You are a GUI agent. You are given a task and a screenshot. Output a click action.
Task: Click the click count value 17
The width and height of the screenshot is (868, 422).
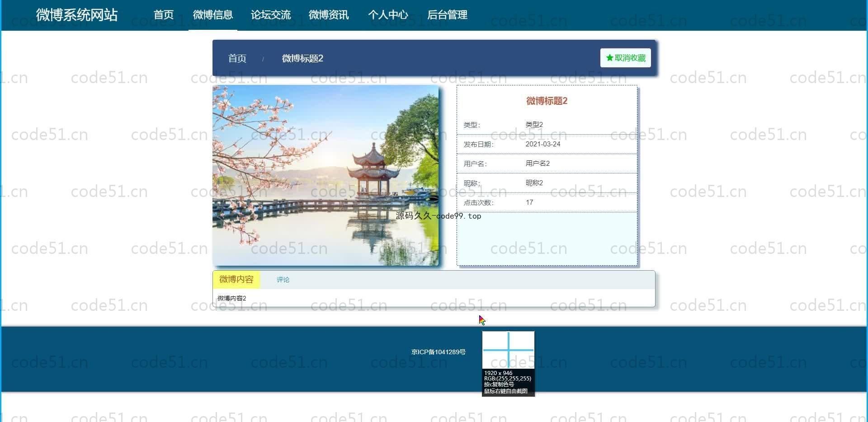[x=529, y=202]
